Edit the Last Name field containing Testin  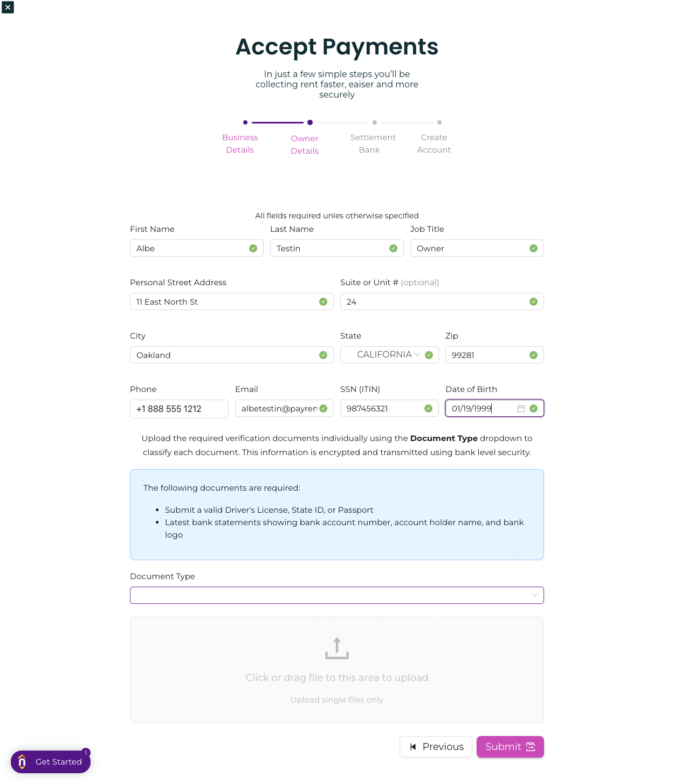click(x=337, y=248)
